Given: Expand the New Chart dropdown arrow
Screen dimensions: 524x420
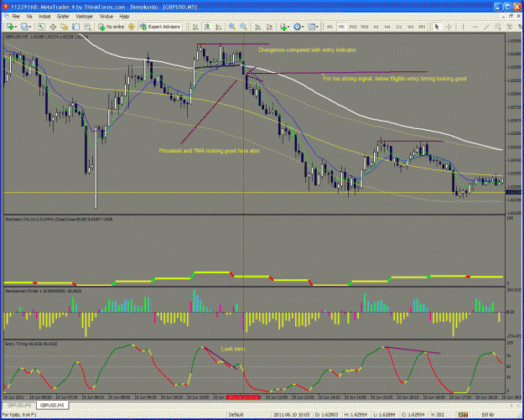Looking at the screenshot, I should 15,27.
